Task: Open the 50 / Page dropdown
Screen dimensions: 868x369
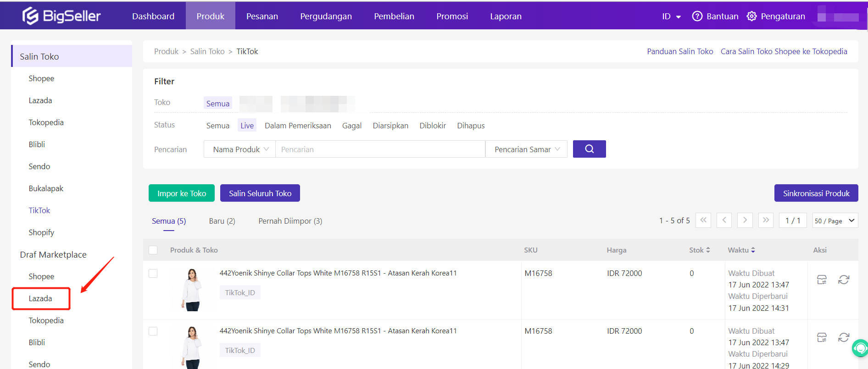Action: tap(835, 220)
